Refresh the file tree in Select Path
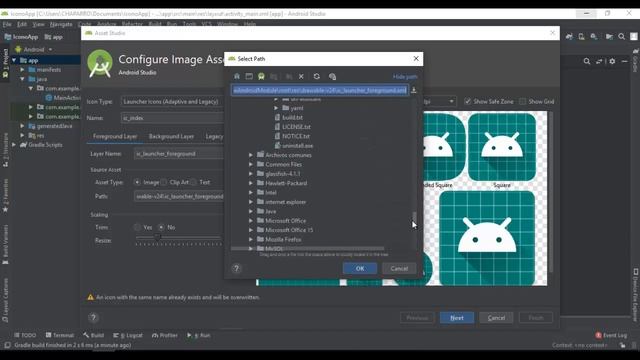This screenshot has width=640, height=360. (x=317, y=76)
